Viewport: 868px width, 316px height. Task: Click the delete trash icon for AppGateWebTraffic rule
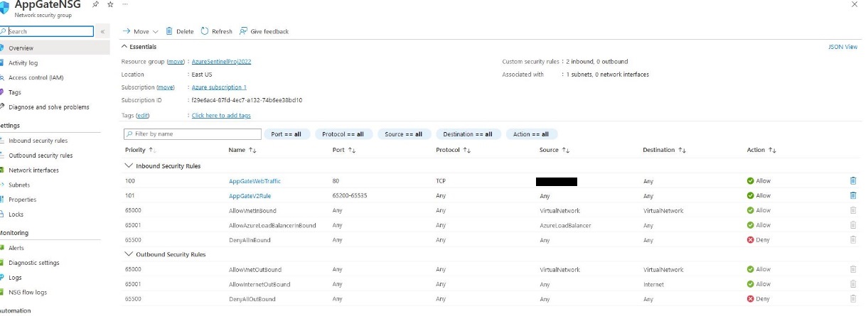click(x=853, y=181)
